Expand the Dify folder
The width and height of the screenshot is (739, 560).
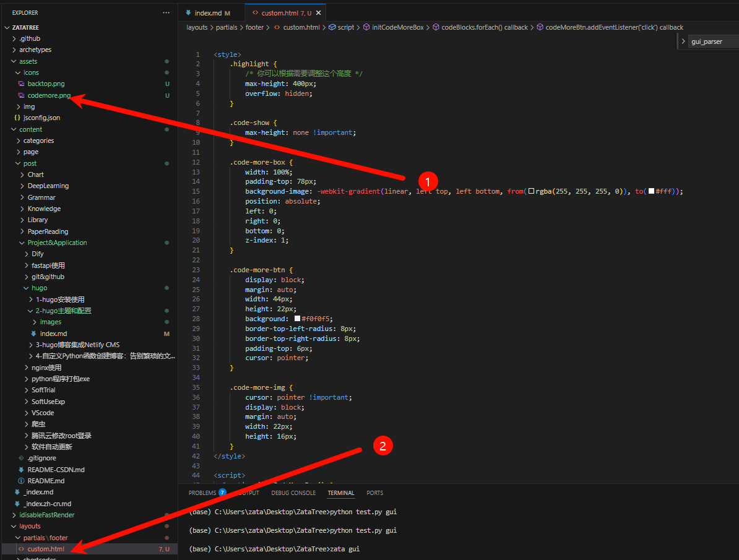click(x=27, y=254)
